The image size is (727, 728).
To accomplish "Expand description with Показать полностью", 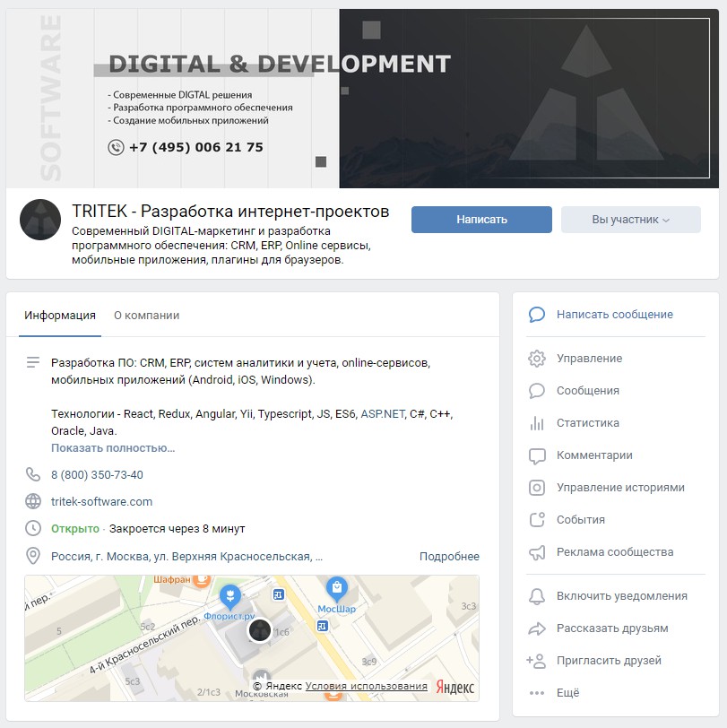I will point(113,448).
